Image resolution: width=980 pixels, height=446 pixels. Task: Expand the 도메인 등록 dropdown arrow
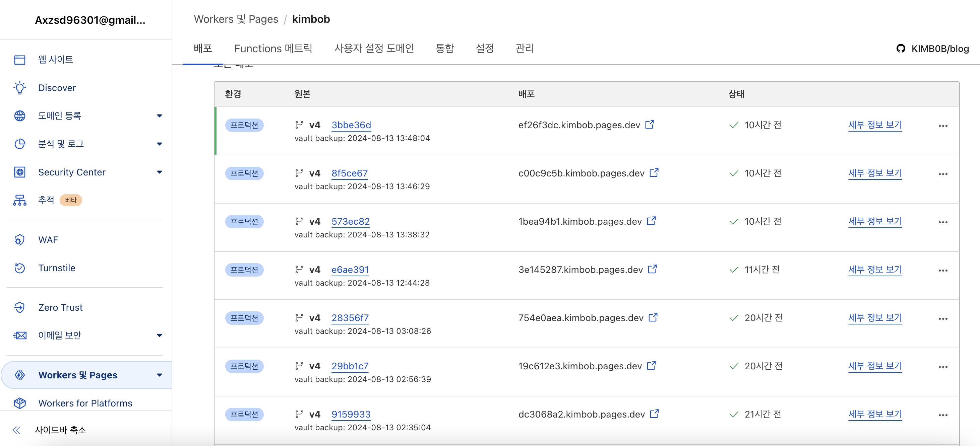pos(160,116)
